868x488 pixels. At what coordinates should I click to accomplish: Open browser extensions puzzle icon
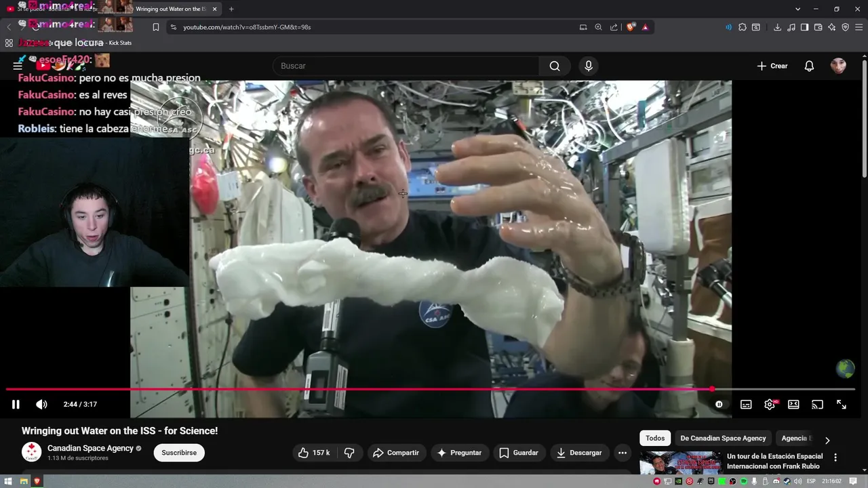pyautogui.click(x=742, y=27)
